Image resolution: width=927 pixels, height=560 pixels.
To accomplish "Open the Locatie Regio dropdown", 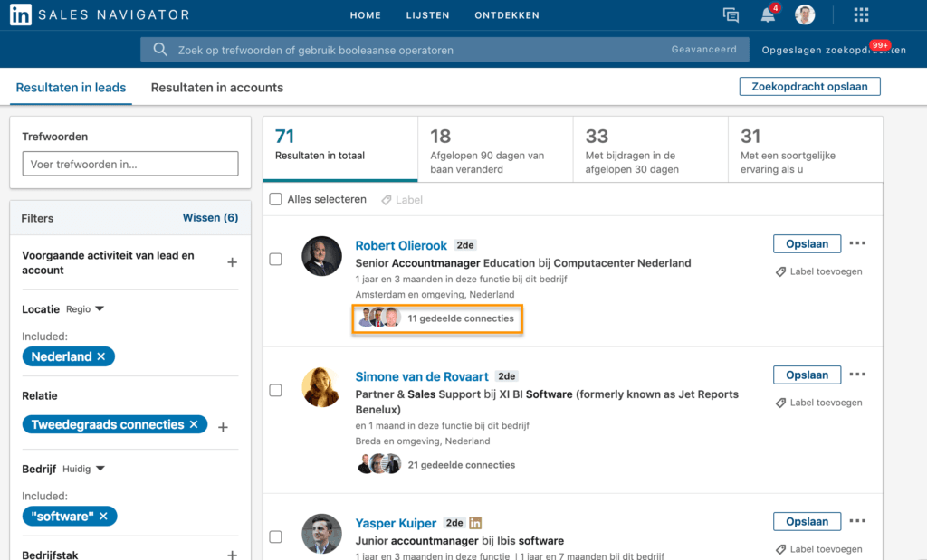I will click(85, 308).
